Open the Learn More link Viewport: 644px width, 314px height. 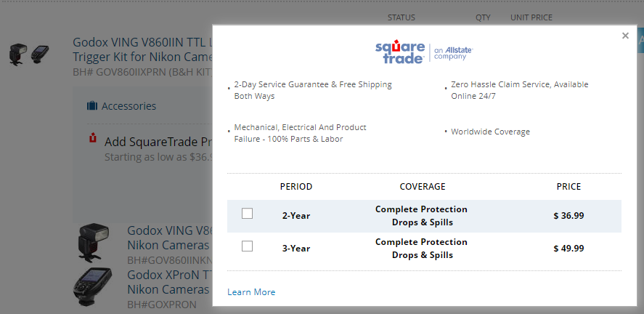(x=251, y=292)
